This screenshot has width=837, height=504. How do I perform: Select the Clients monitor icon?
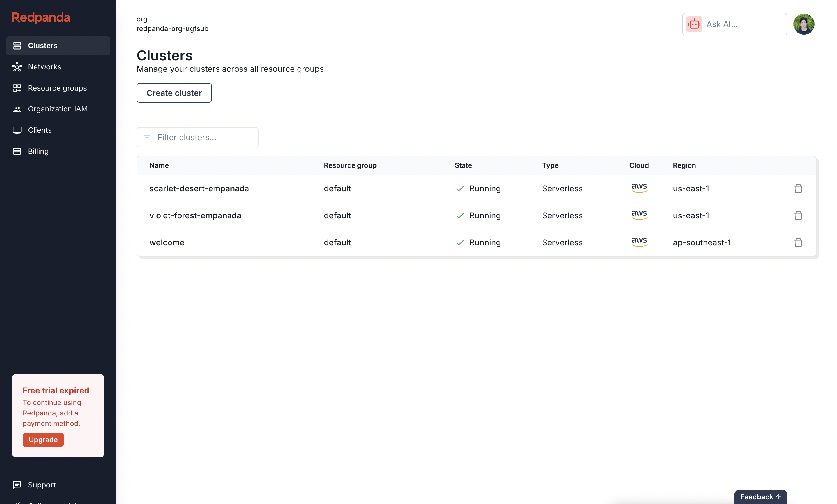tap(17, 130)
